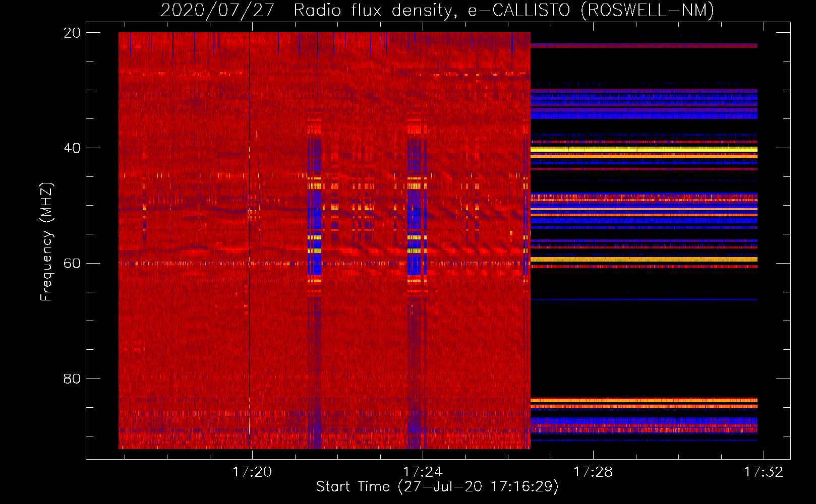Click the 80 MHz frequency tick label
Viewport: 816px width, 504px height.
[72, 379]
